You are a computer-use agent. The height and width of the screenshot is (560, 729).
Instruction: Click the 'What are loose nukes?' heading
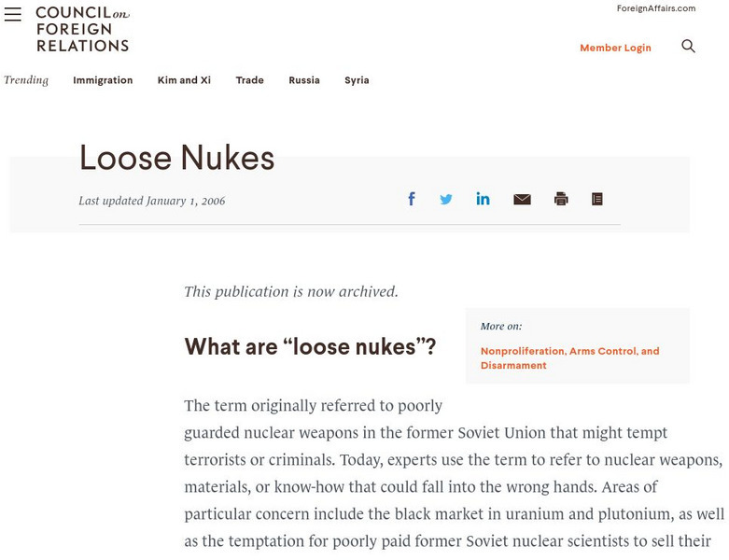(310, 347)
